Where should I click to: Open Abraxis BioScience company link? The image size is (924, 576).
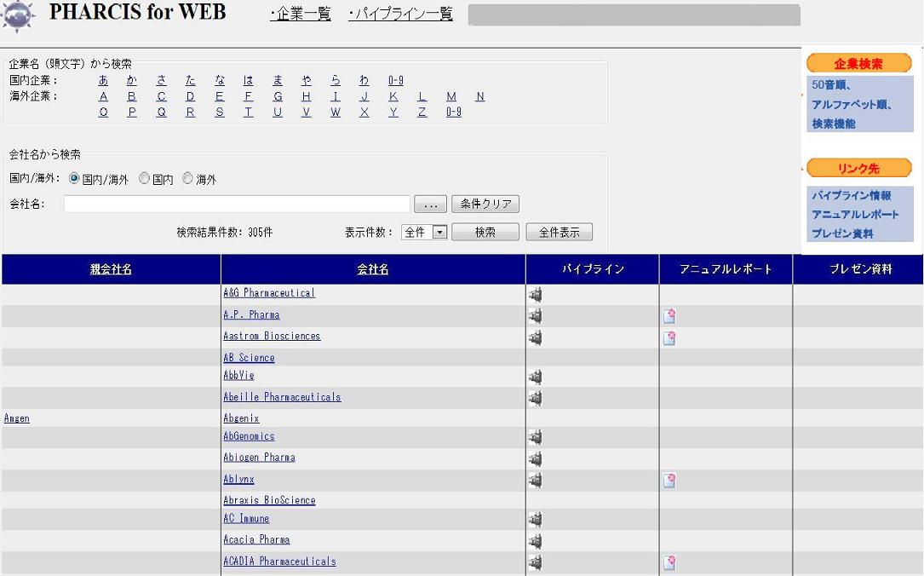tap(269, 500)
